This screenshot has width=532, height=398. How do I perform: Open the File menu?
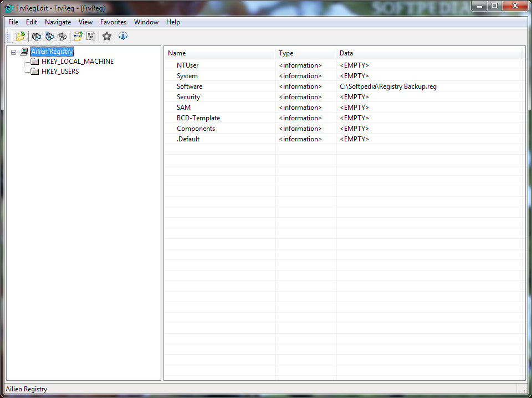(13, 22)
